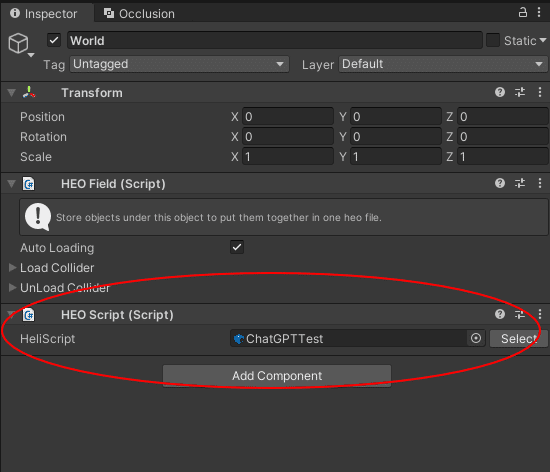Open HEO Script presets slider icon

coord(520,314)
